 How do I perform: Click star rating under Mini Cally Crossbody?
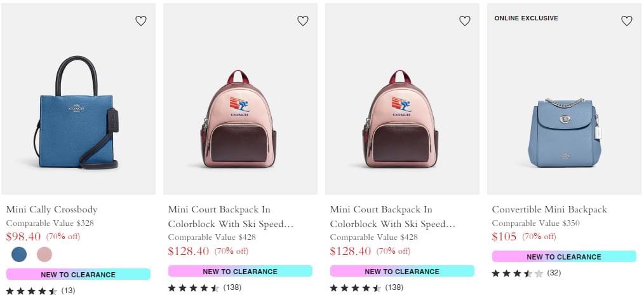point(31,291)
